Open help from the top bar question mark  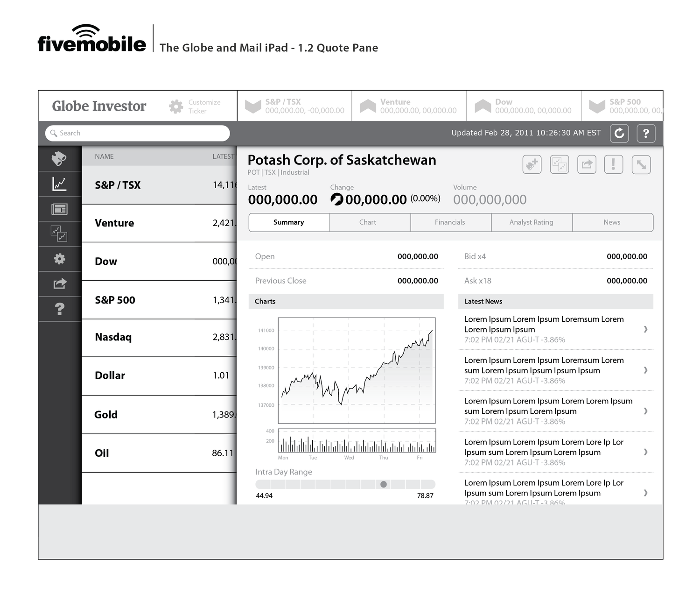point(646,133)
